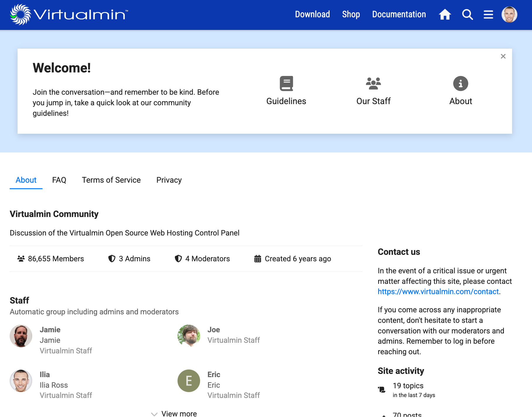Click the Guidelines book icon

click(x=286, y=84)
